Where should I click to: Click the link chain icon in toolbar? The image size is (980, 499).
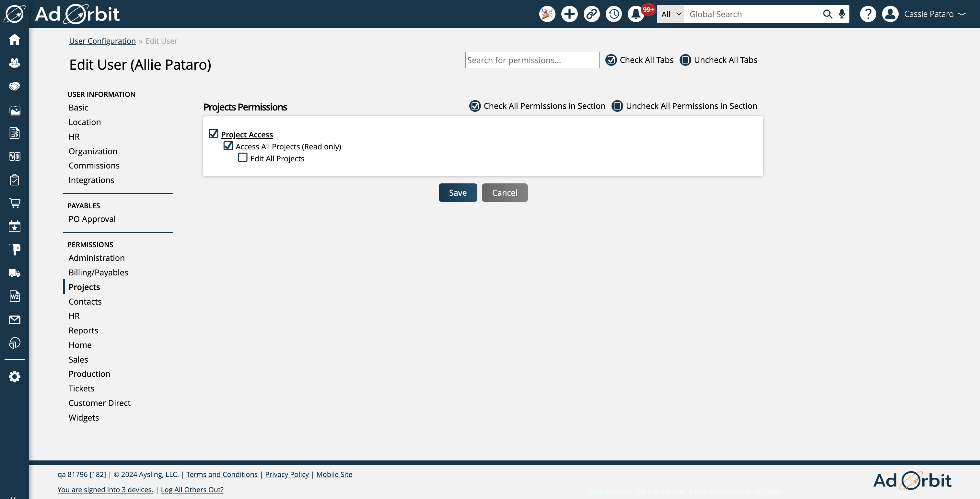[591, 14]
